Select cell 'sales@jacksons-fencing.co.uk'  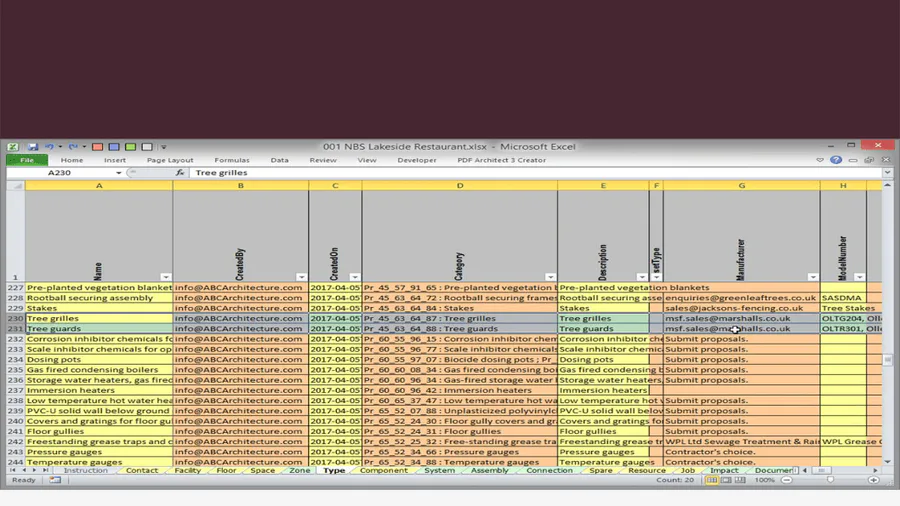click(742, 308)
